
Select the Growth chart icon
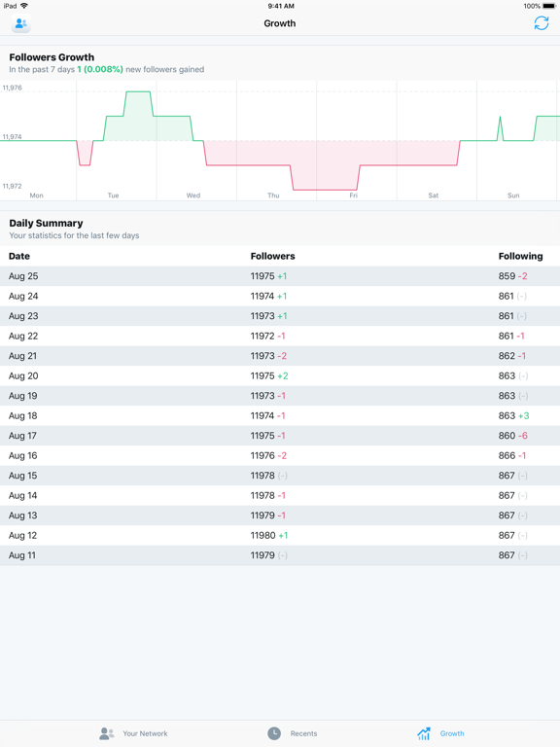click(424, 733)
